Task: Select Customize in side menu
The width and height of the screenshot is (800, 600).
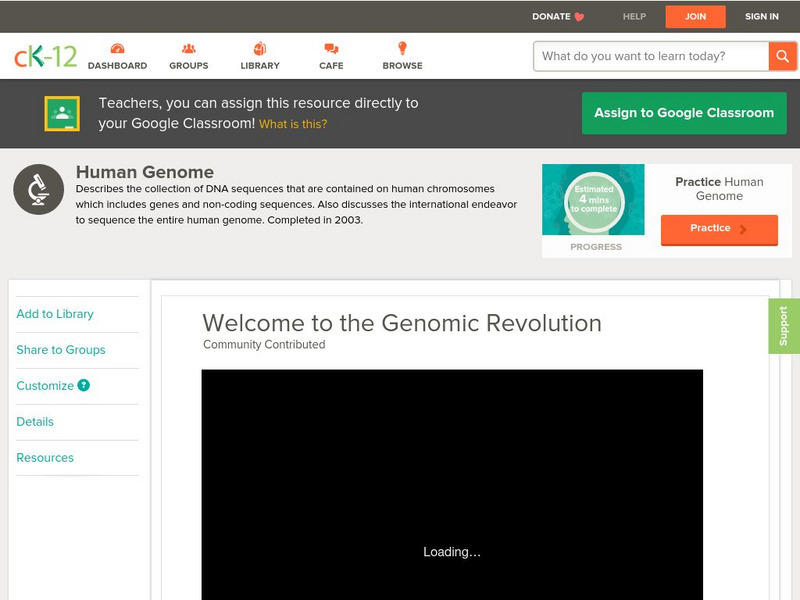Action: [45, 386]
